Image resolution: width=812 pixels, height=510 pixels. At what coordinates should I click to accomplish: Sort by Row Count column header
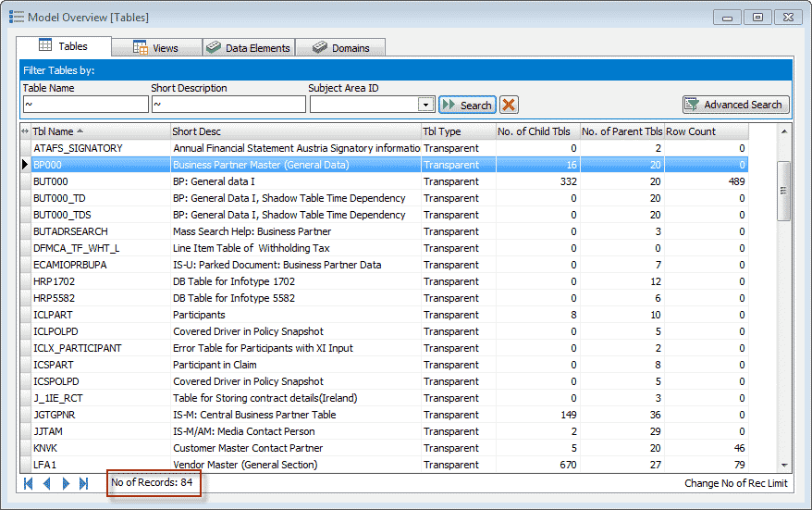pos(707,131)
